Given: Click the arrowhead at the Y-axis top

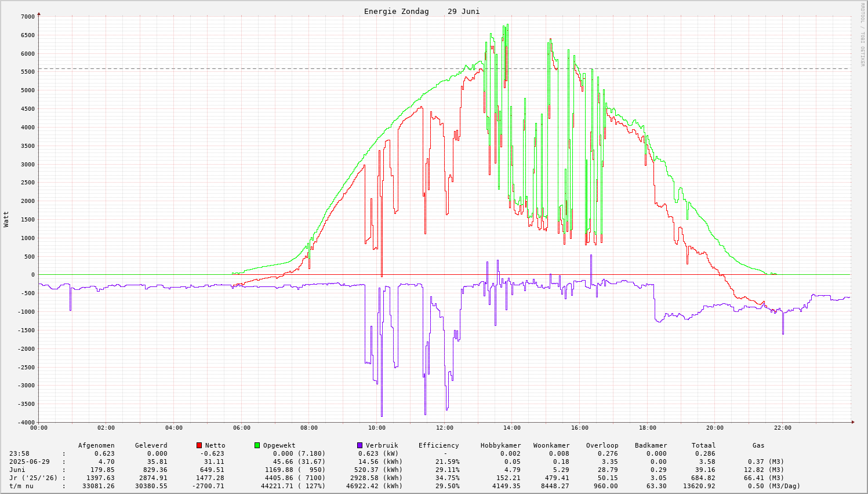Looking at the screenshot, I should click(39, 13).
